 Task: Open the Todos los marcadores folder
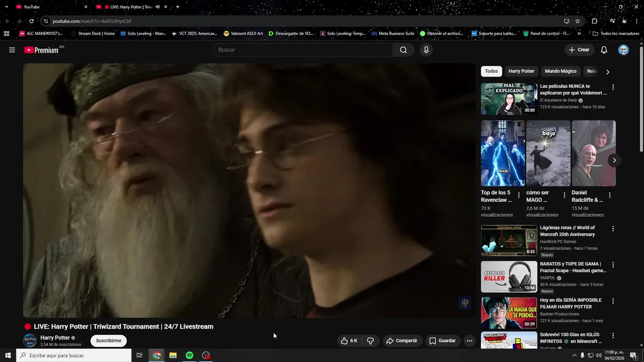point(616,34)
